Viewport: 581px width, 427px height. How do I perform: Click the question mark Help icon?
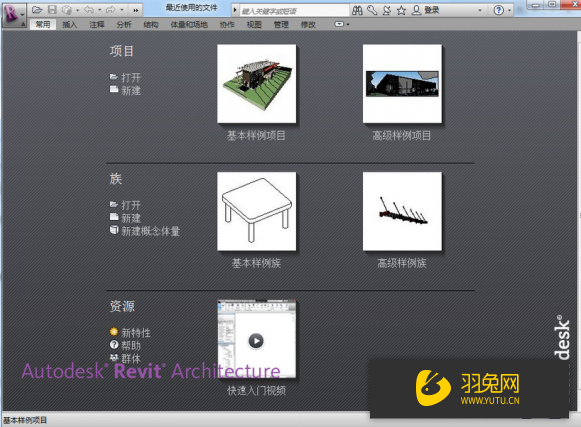coord(499,10)
